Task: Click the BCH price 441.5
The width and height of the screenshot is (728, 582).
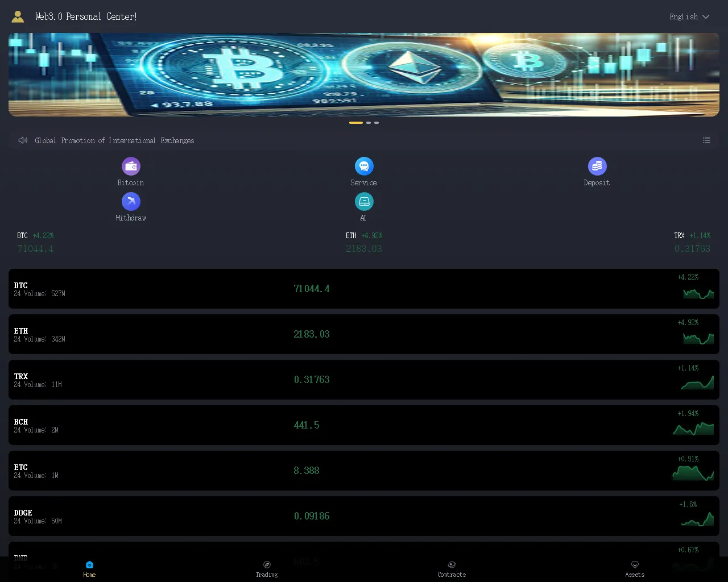Action: coord(307,425)
